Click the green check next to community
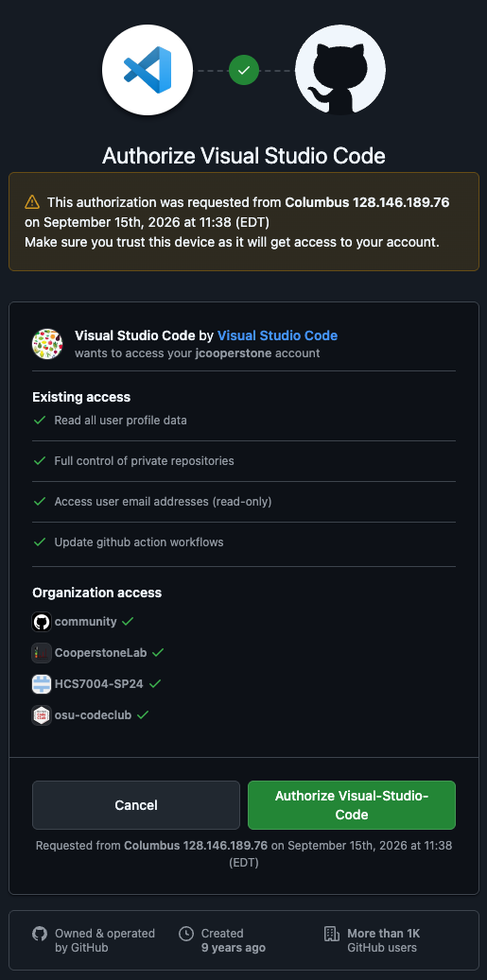The height and width of the screenshot is (980, 487). click(x=129, y=621)
